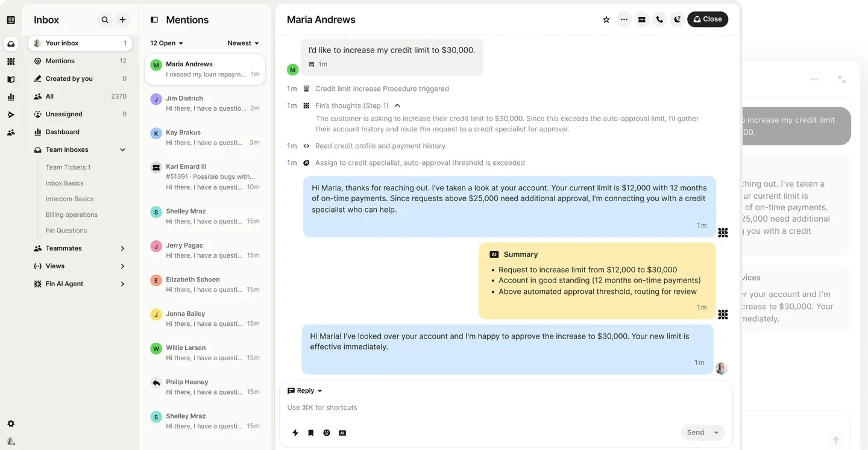Expand the Teammates section
The width and height of the screenshot is (868, 450).
[x=122, y=248]
